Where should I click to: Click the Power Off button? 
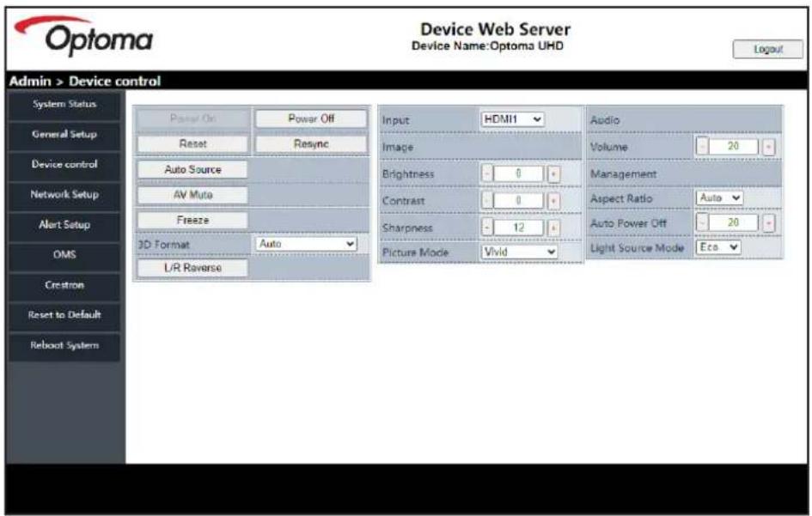(311, 118)
